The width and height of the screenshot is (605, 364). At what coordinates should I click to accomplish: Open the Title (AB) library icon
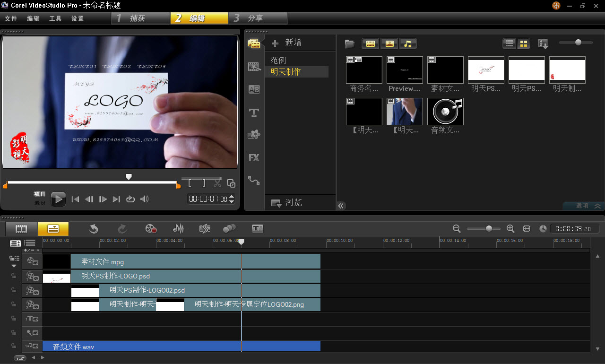click(x=254, y=89)
